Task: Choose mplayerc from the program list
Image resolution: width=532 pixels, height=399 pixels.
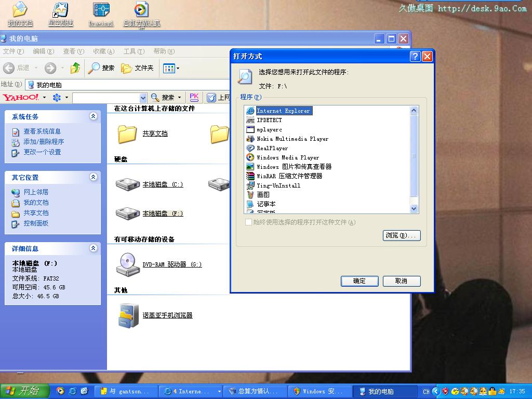Action: click(x=269, y=129)
